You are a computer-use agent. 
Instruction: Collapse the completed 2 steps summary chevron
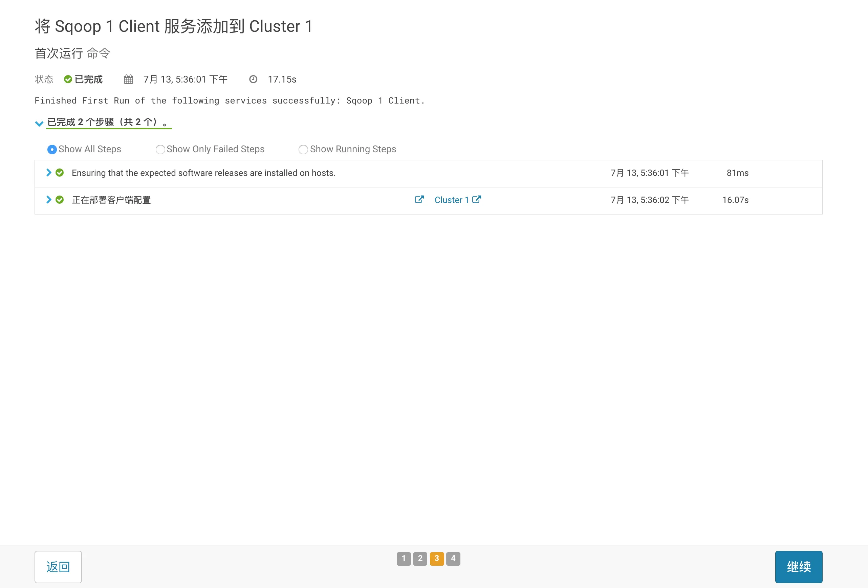(39, 123)
